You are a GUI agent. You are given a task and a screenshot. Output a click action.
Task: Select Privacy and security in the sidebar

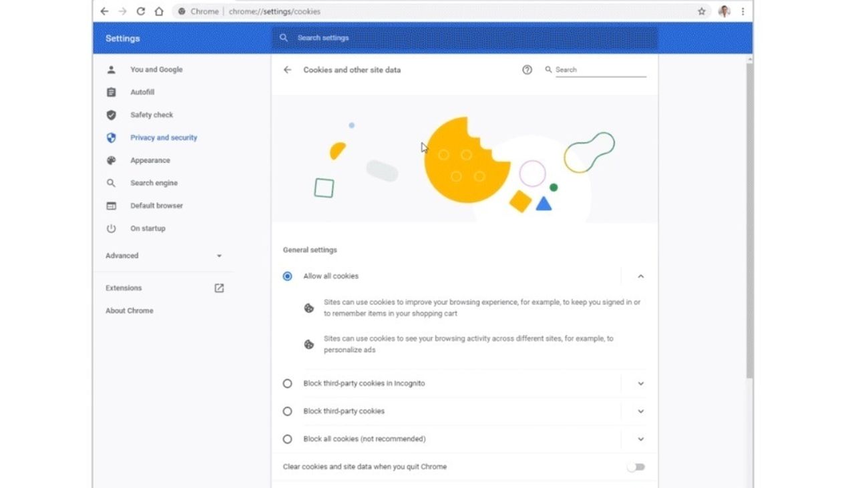[x=164, y=138]
